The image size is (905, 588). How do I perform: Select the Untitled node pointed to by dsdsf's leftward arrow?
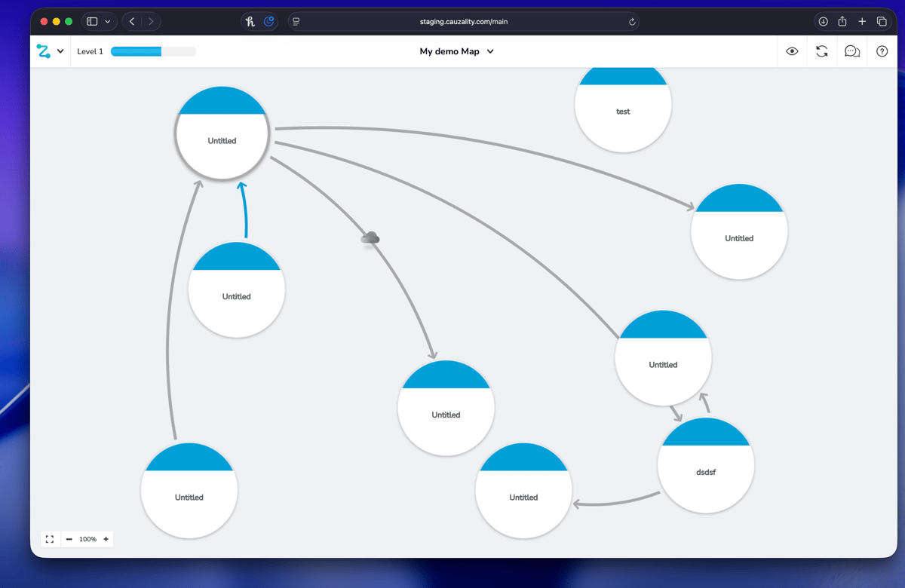[523, 491]
